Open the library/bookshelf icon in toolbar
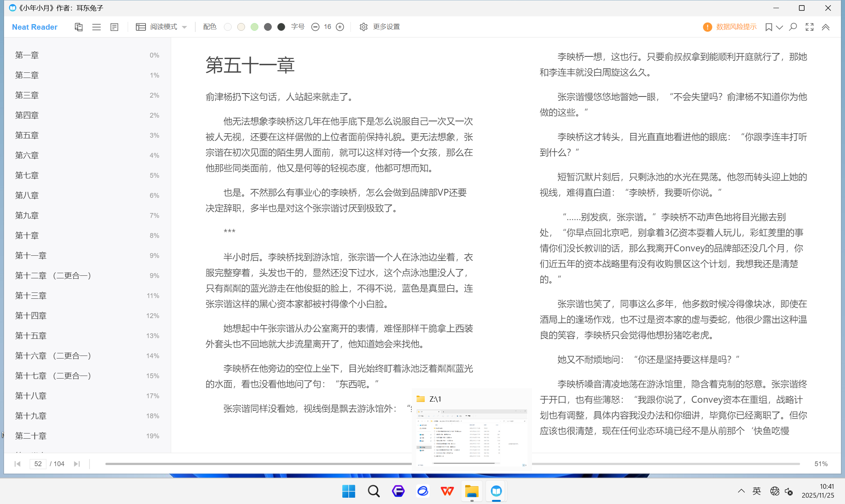 coord(78,27)
